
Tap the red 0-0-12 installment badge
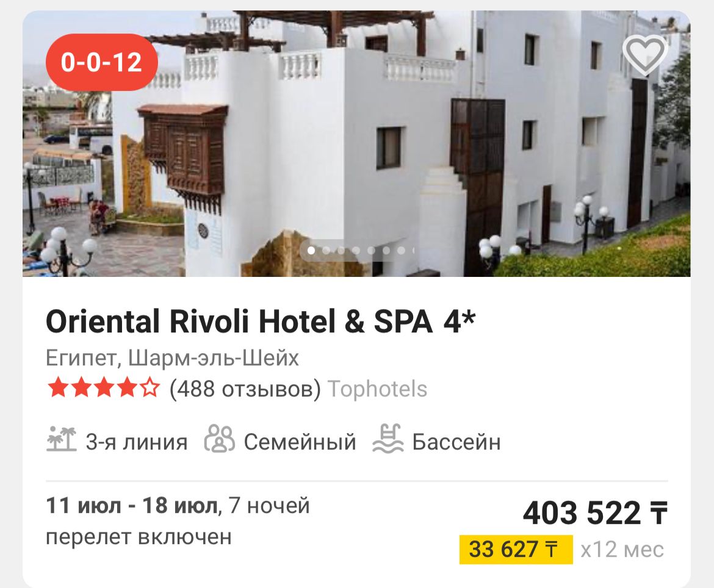click(102, 62)
